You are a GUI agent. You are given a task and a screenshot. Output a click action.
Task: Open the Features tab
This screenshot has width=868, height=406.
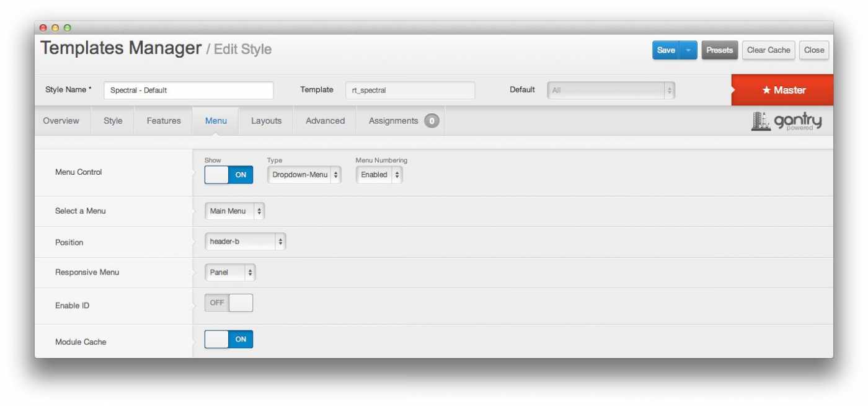pos(164,121)
